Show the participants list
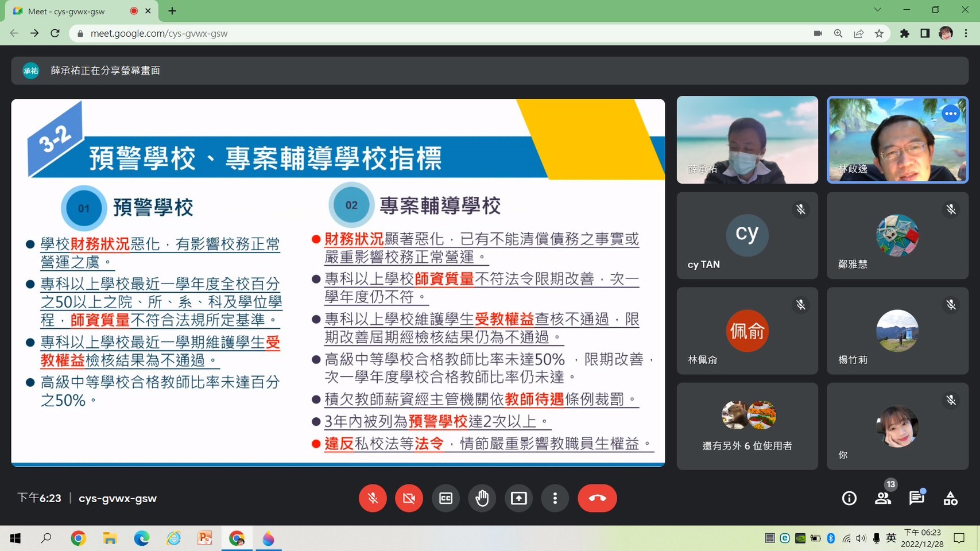The width and height of the screenshot is (980, 551). pos(883,498)
